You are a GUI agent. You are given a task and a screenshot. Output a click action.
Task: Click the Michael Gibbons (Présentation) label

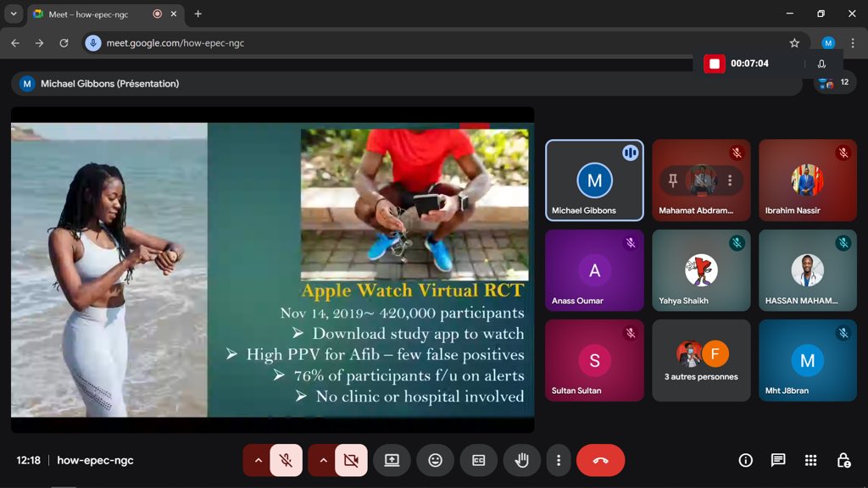(x=109, y=84)
